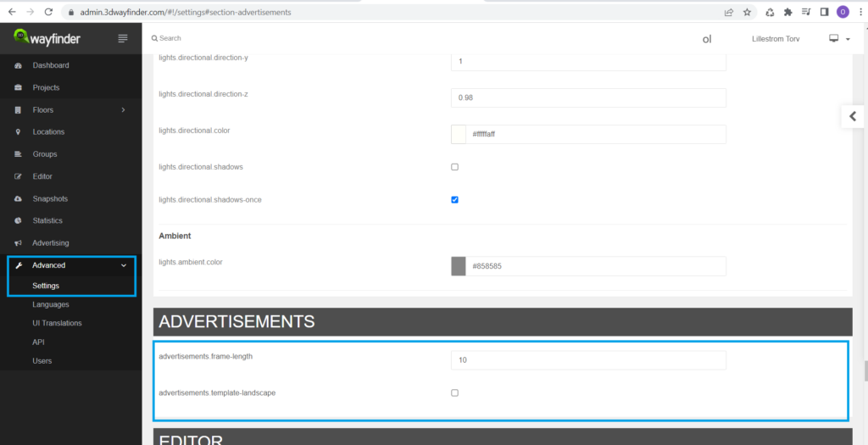Click the browser address bar URL
This screenshot has width=868, height=445.
tap(186, 12)
